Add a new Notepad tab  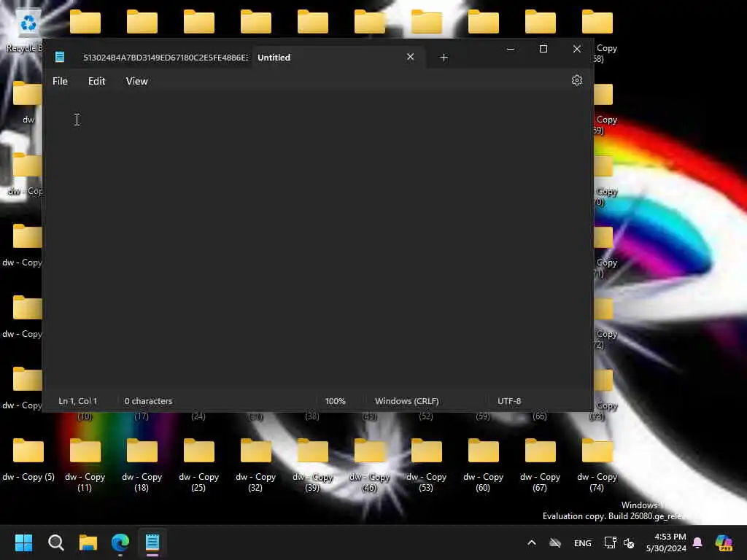coord(444,58)
